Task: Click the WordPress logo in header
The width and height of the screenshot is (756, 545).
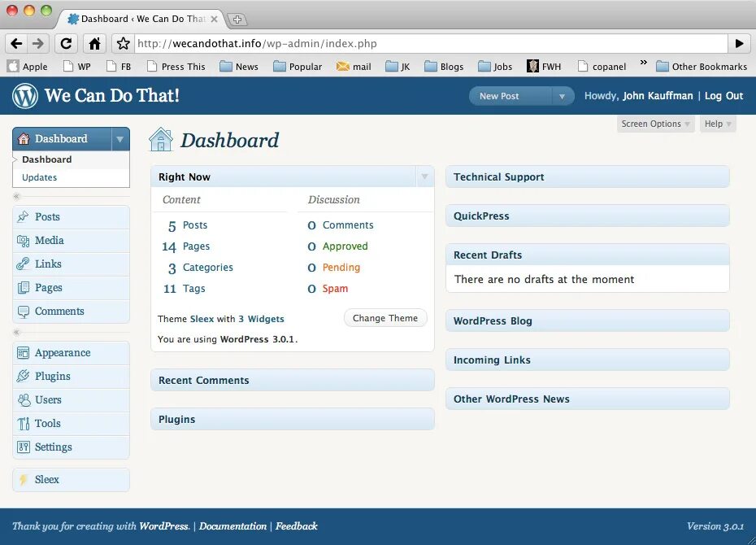Action: (25, 95)
